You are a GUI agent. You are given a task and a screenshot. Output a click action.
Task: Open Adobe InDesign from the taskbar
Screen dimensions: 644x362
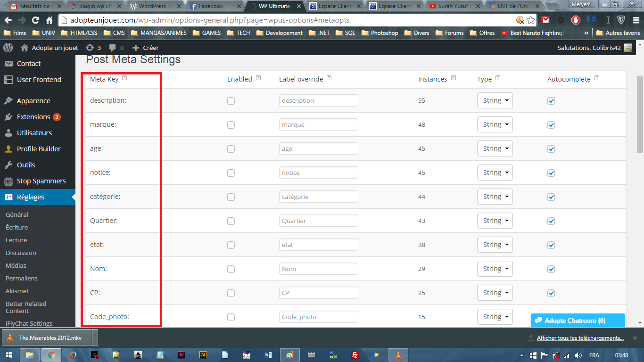click(x=182, y=355)
